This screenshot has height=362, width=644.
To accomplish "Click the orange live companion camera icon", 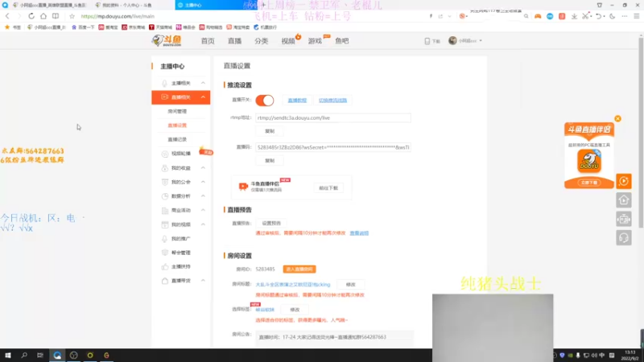I will tap(243, 187).
